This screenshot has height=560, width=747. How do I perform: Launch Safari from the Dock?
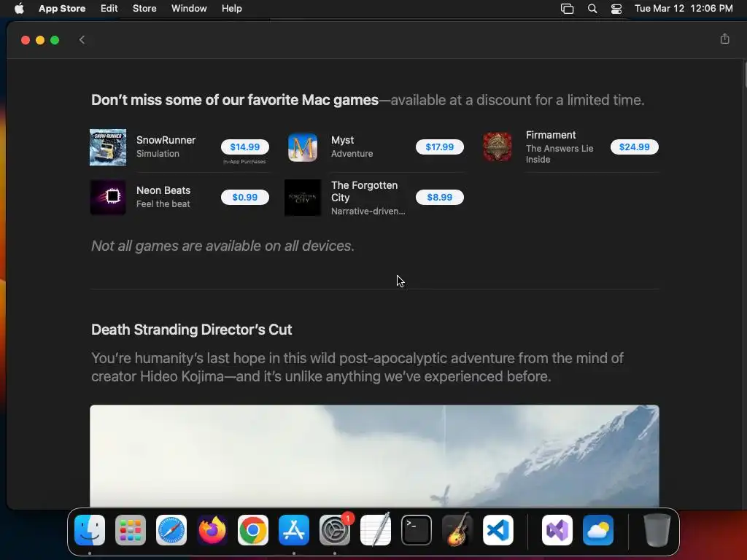click(x=171, y=530)
